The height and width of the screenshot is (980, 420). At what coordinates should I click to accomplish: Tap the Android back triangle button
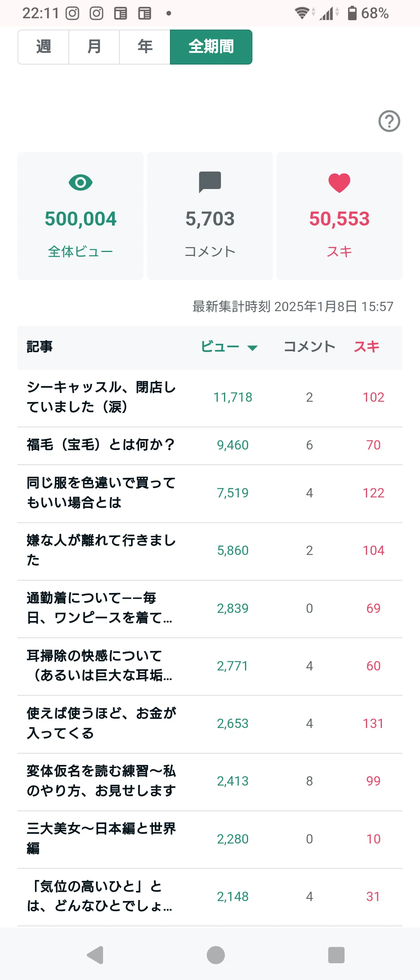tap(95, 955)
